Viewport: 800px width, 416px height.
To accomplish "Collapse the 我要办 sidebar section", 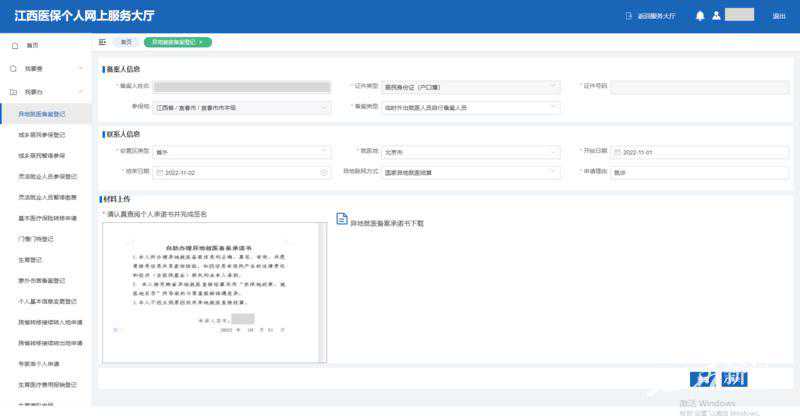I will tap(80, 91).
